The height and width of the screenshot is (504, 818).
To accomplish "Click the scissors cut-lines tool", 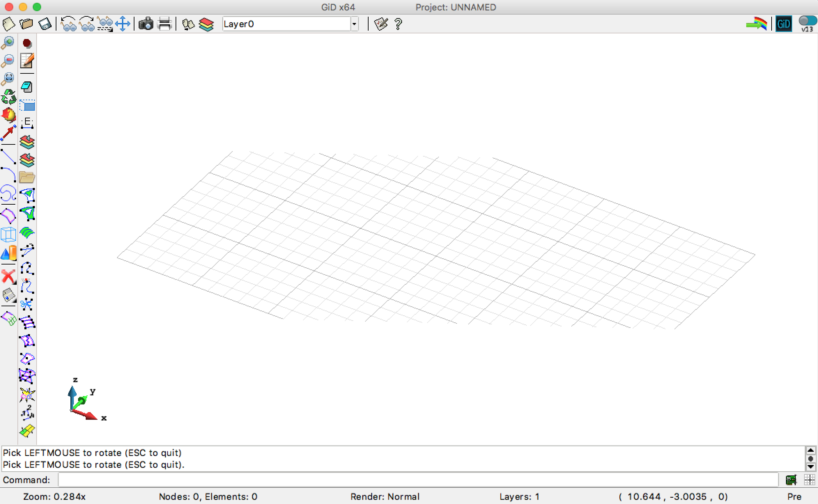I will (x=27, y=305).
